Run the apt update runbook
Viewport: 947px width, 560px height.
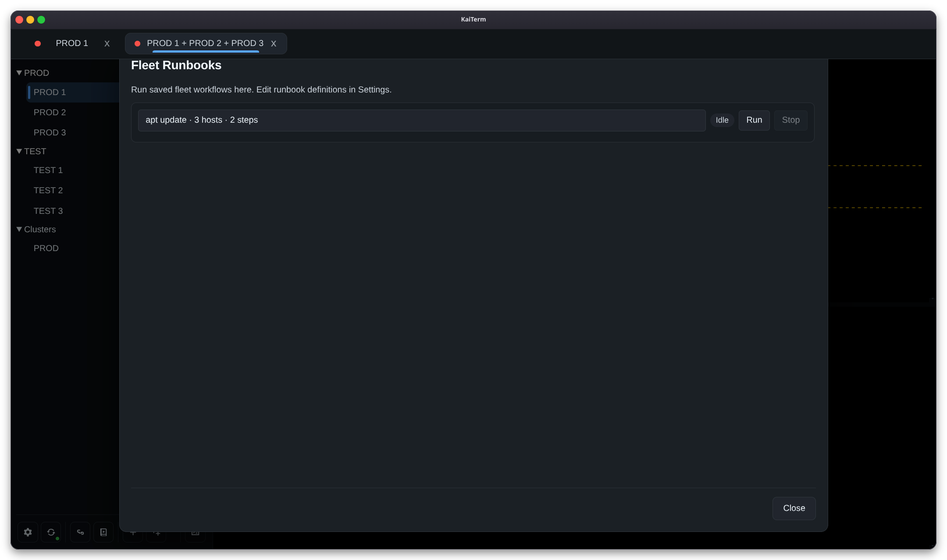[754, 120]
